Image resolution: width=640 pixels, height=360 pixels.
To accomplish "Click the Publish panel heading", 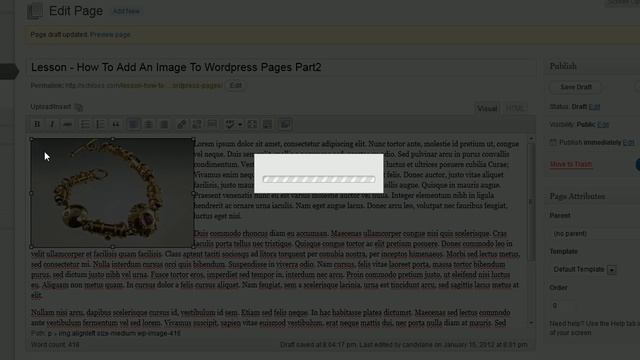I will 563,66.
